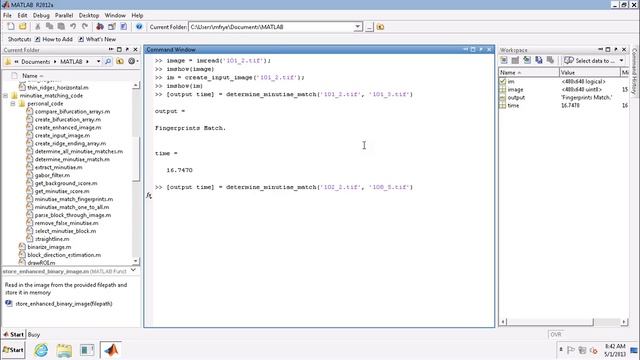Collapse the file details panel chevron
This screenshot has height=360, width=640.
pos(133,271)
